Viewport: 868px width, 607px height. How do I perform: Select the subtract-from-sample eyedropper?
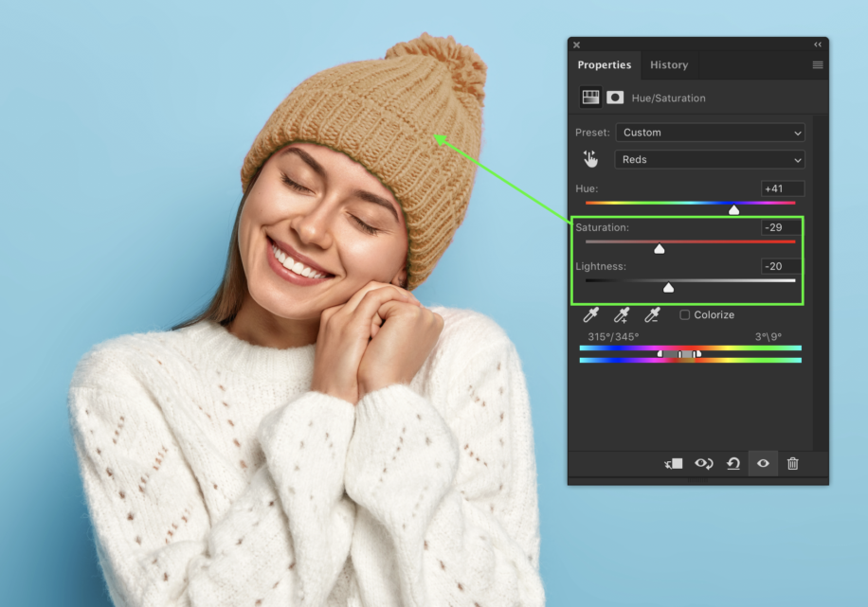coord(650,315)
